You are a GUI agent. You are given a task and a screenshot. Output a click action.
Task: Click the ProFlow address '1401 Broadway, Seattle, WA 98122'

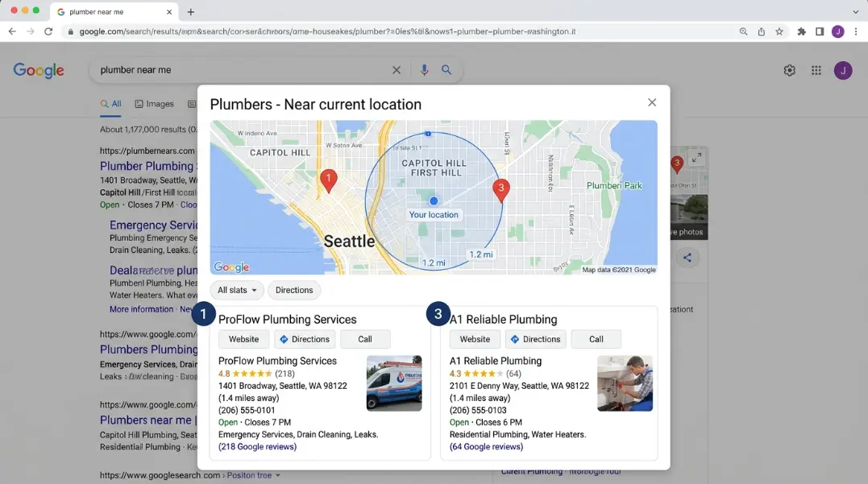click(x=282, y=386)
